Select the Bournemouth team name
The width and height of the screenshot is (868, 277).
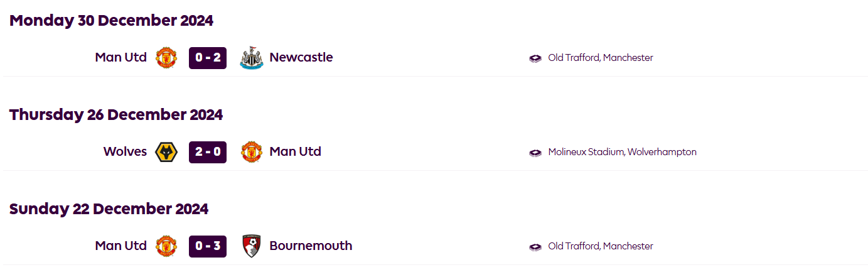point(311,246)
